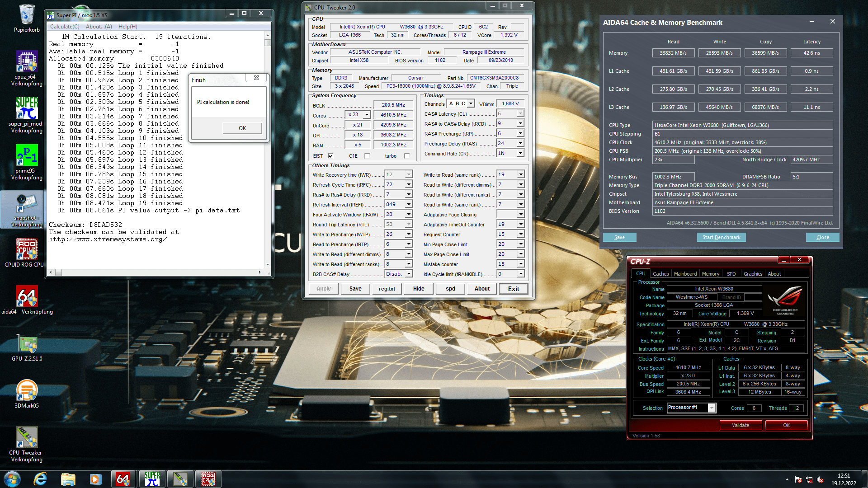Click OK in the PI calculation done dialog
The image size is (868, 488).
[x=242, y=128]
